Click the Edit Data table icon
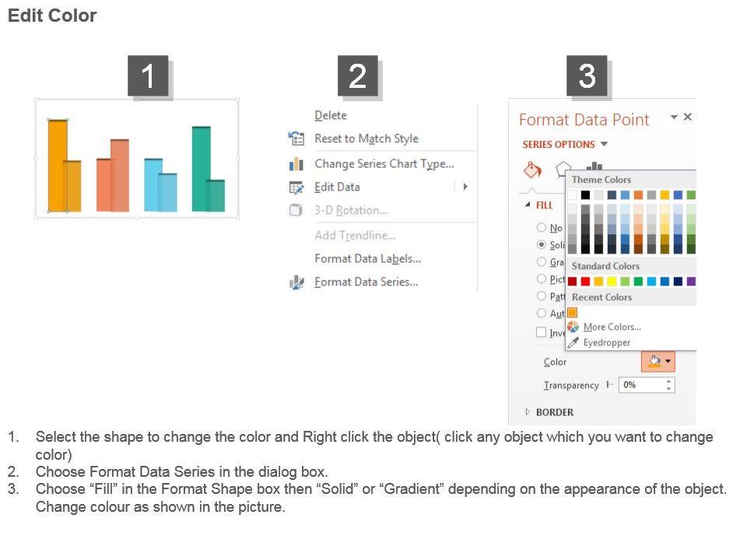The image size is (747, 560). (x=296, y=187)
